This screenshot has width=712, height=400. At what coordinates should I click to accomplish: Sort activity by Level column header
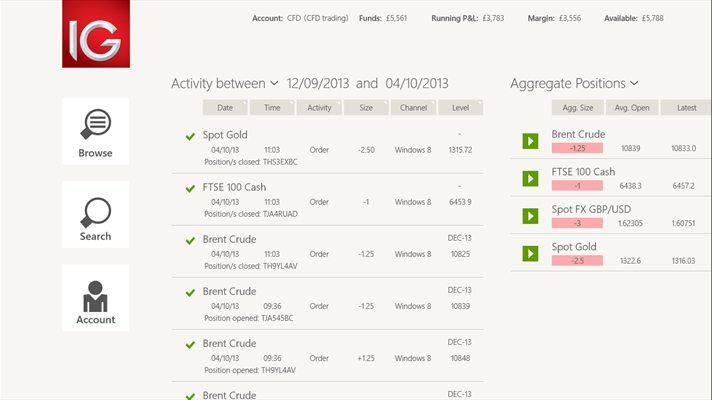point(460,108)
